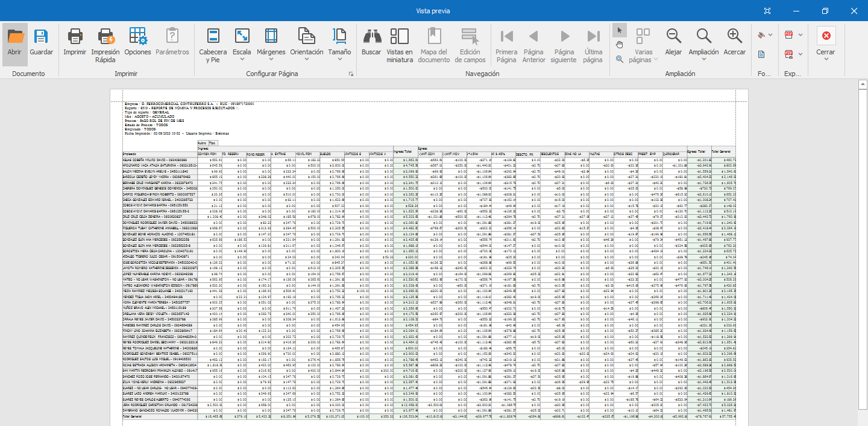The image size is (868, 426).
Task: Close the preview with Cerrar
Action: 826,43
